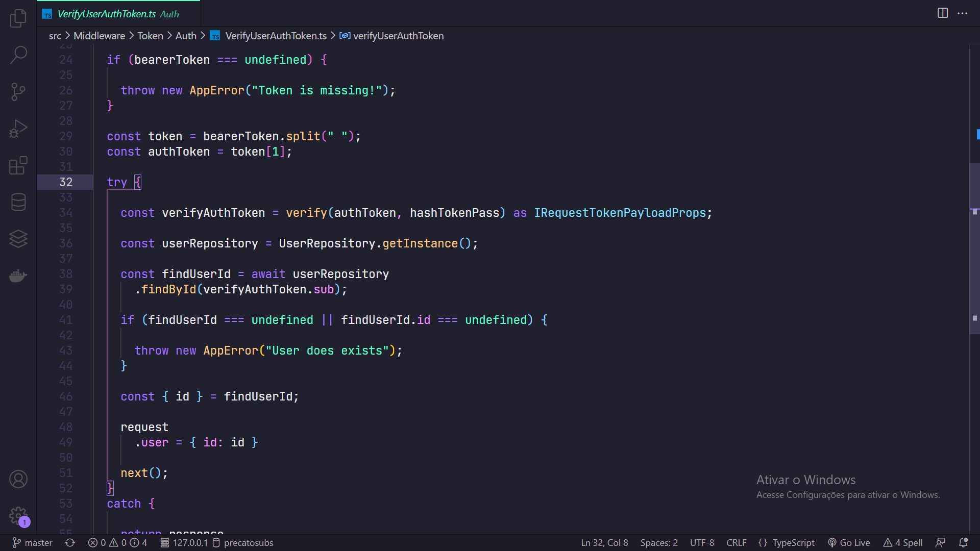Viewport: 980px width, 551px height.
Task: Click Spaces: 2 indentation setting
Action: click(658, 543)
